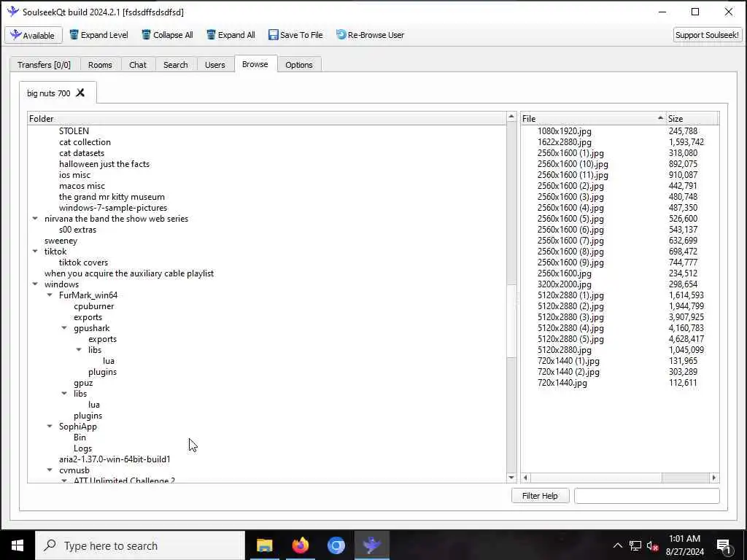Select the file 5120x2880 (5).jpg
The width and height of the screenshot is (747, 560).
[570, 339]
